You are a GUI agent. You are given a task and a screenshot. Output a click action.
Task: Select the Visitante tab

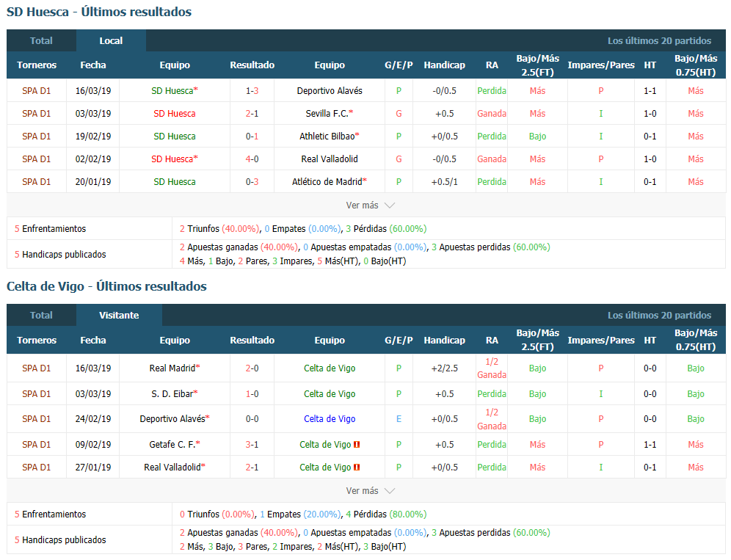(x=119, y=315)
